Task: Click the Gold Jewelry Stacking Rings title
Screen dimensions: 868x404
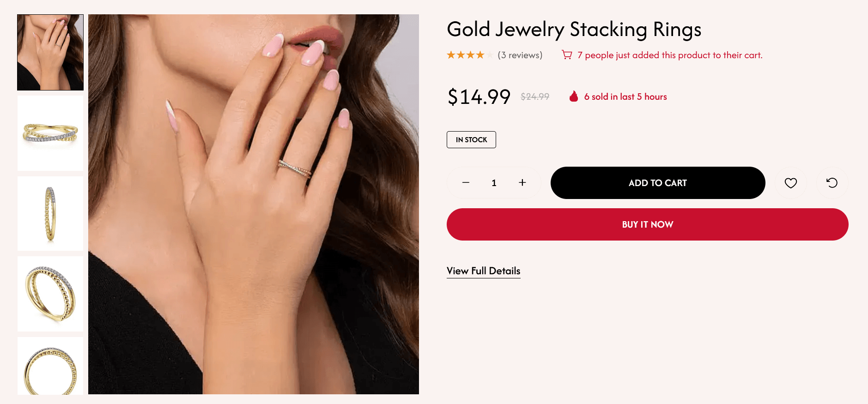Action: coord(574,29)
